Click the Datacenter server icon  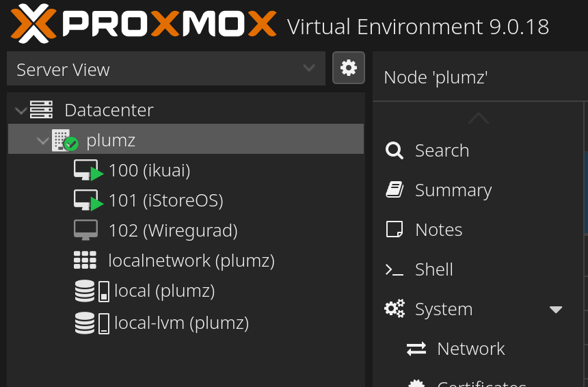pyautogui.click(x=41, y=109)
